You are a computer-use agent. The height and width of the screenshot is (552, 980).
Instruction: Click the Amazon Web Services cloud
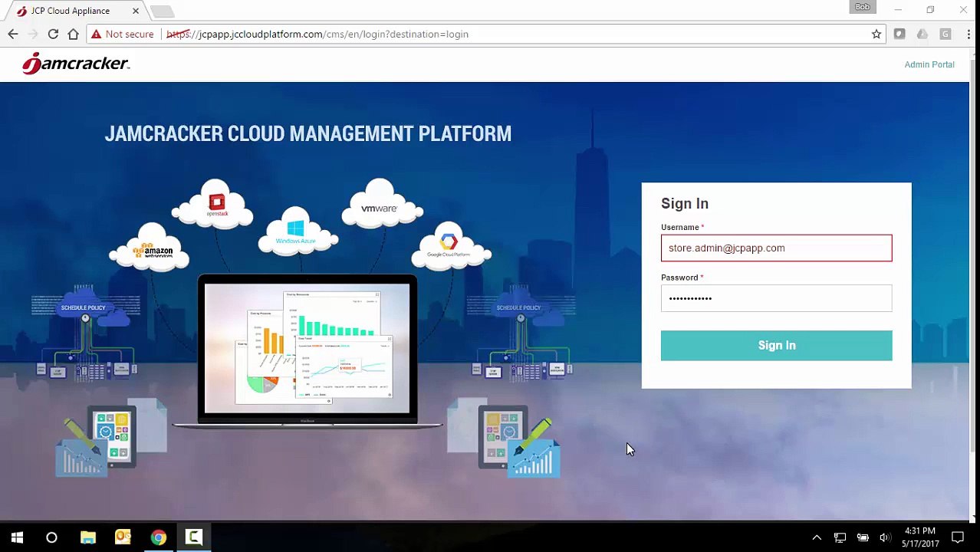coord(150,247)
